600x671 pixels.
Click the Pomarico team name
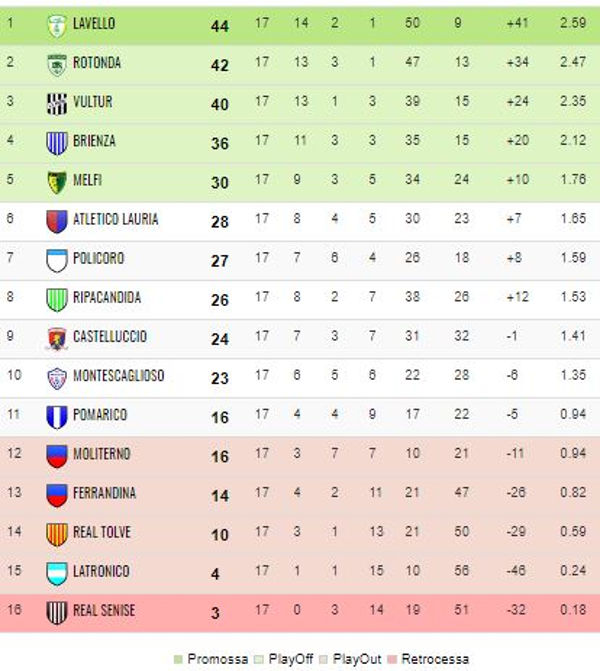100,415
